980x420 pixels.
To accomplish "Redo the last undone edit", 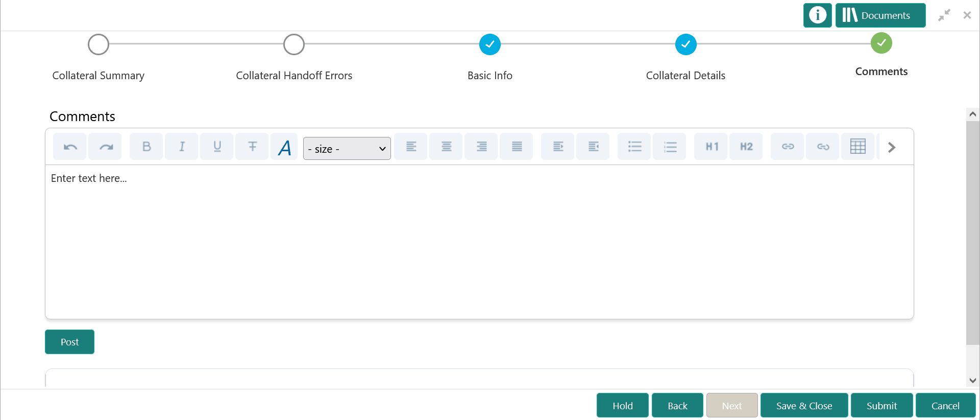I will 105,147.
